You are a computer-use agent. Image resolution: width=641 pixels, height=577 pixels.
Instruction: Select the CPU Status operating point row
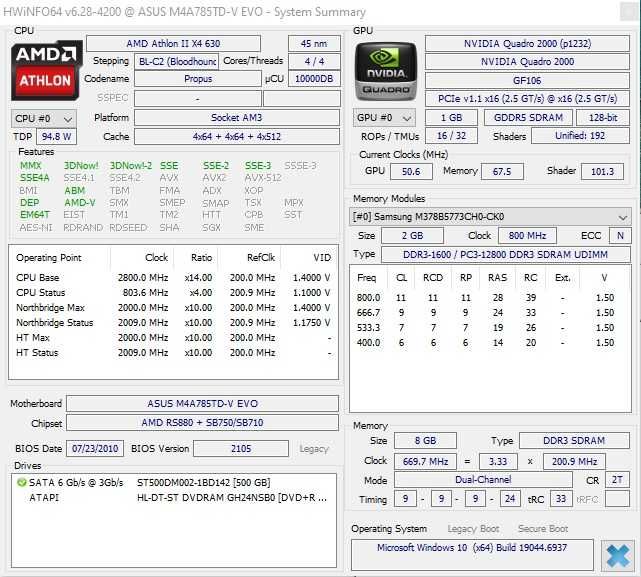173,293
